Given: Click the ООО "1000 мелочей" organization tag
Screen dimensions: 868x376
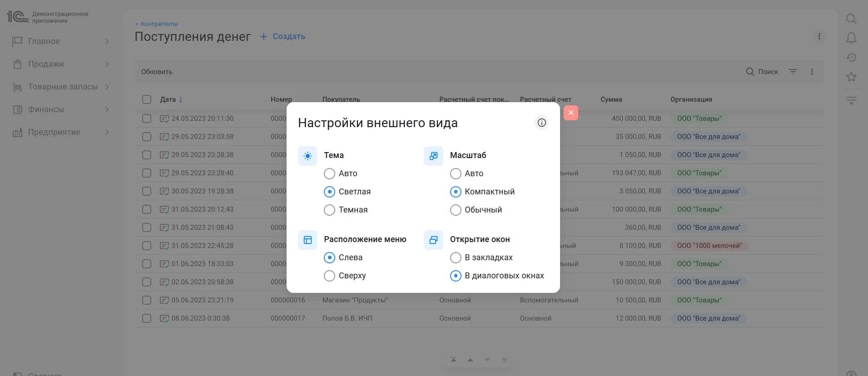Looking at the screenshot, I should [x=709, y=246].
